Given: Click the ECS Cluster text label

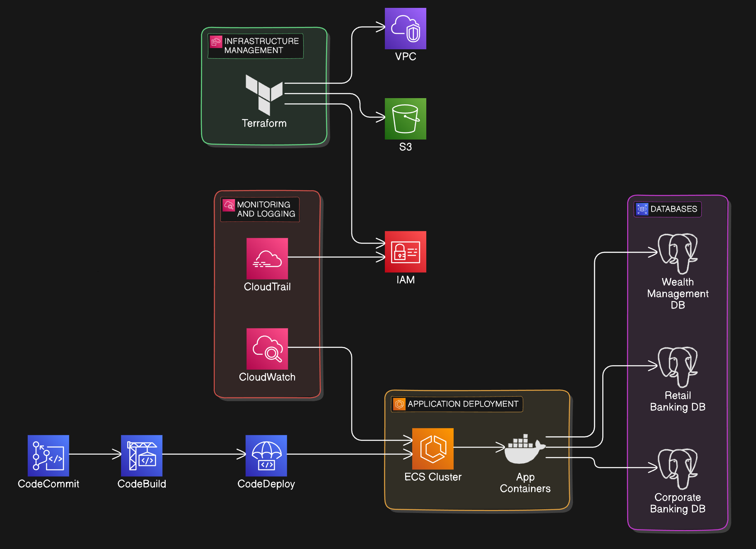Looking at the screenshot, I should (x=433, y=477).
